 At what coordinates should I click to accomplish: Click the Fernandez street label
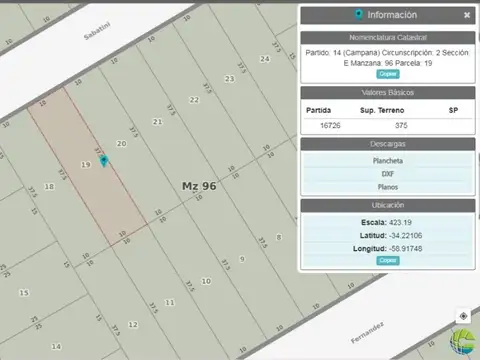(x=367, y=332)
